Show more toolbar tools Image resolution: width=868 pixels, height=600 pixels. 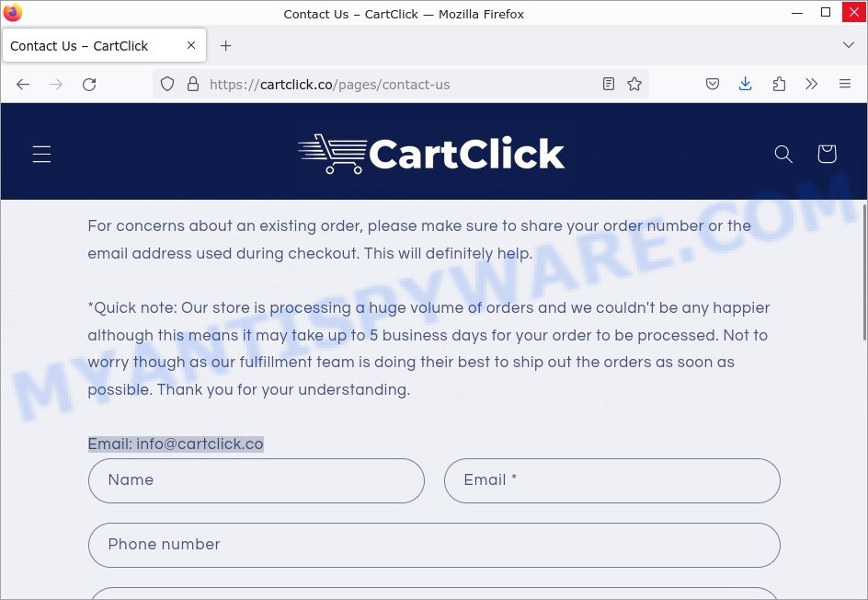[x=812, y=85]
